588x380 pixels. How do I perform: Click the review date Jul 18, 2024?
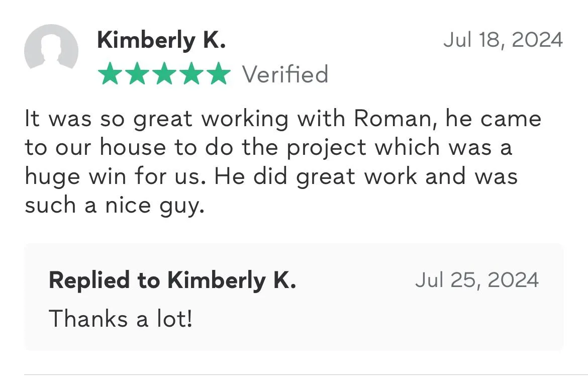click(503, 40)
